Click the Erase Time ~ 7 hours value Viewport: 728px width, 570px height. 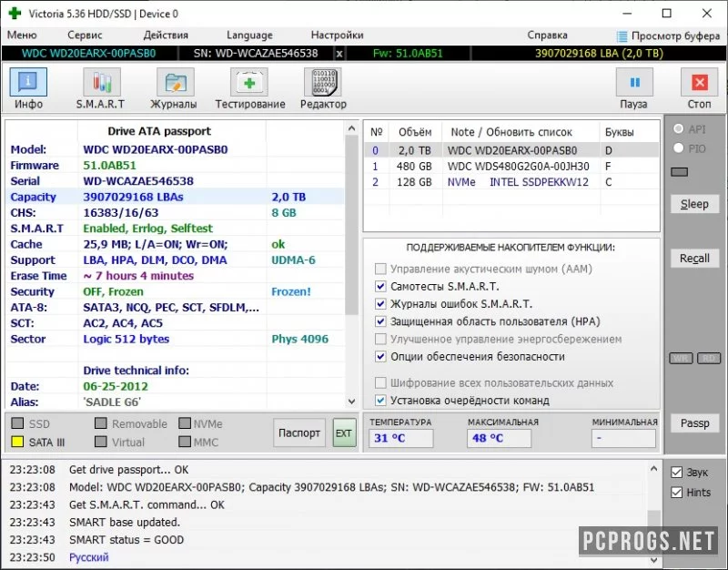coord(138,276)
